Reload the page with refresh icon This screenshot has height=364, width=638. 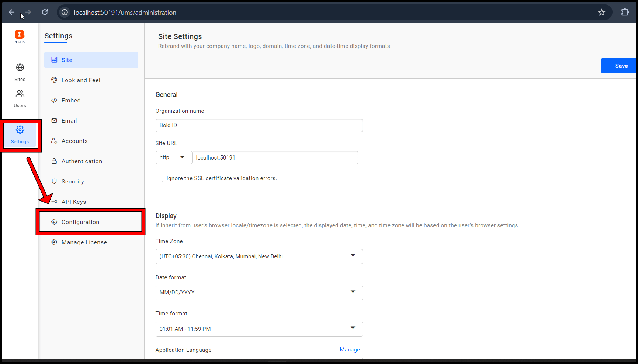pyautogui.click(x=45, y=12)
